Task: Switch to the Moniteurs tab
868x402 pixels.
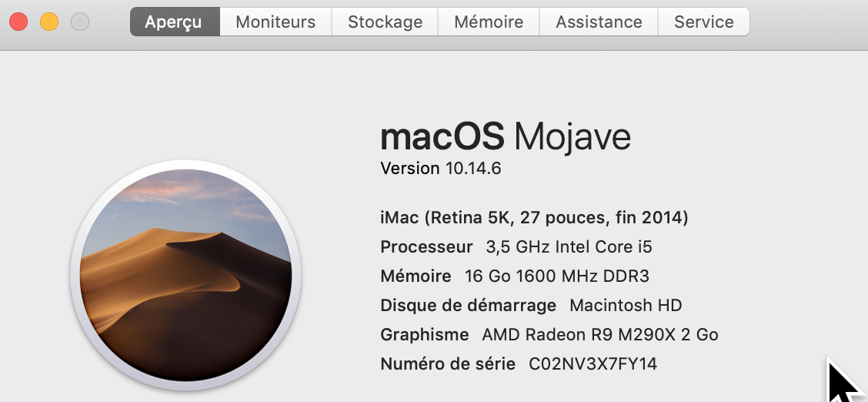Action: [275, 22]
